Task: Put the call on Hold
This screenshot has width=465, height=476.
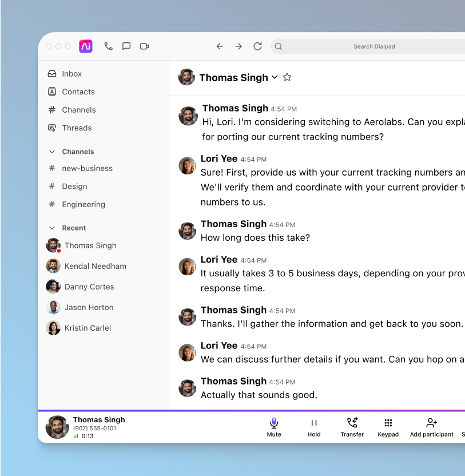Action: (314, 427)
